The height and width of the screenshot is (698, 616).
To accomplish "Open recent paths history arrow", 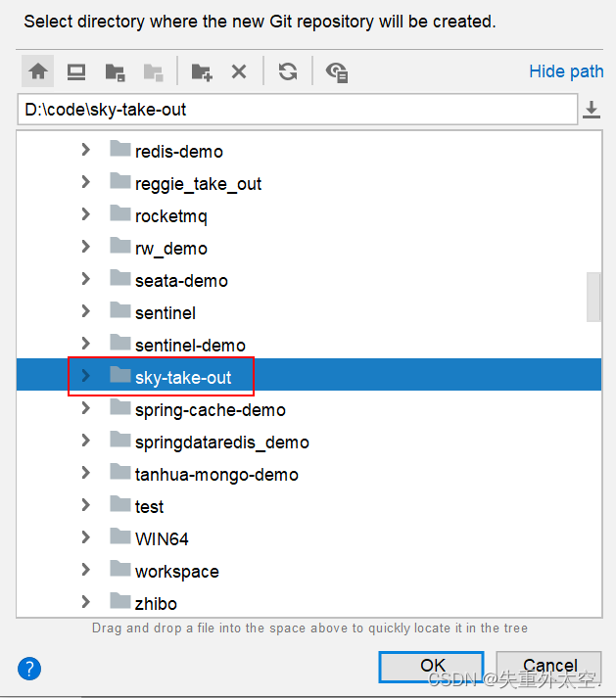I will (592, 110).
